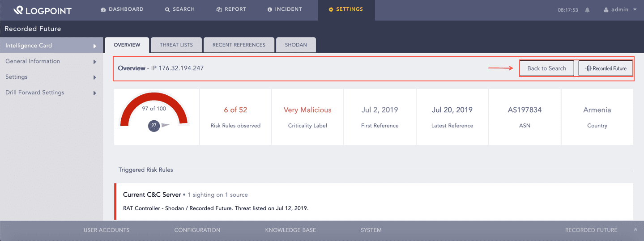Click the Report icon in navbar
The height and width of the screenshot is (241, 644).
coord(219,9)
